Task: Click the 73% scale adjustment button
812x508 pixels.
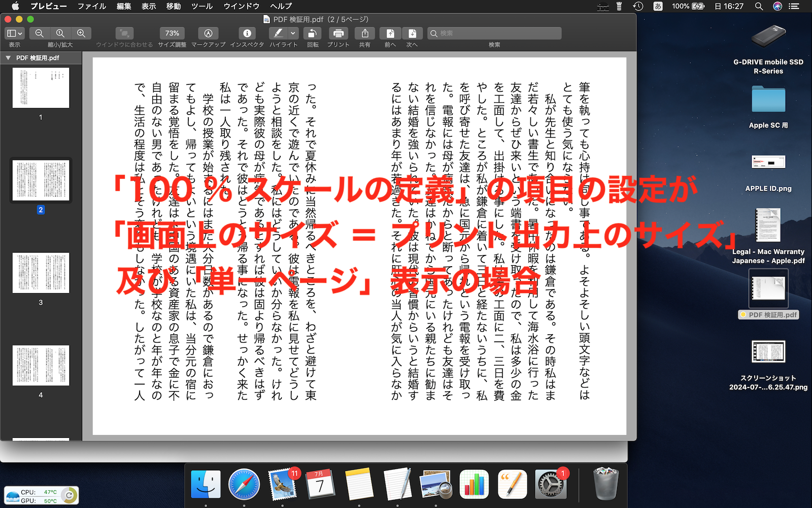Action: tap(172, 34)
